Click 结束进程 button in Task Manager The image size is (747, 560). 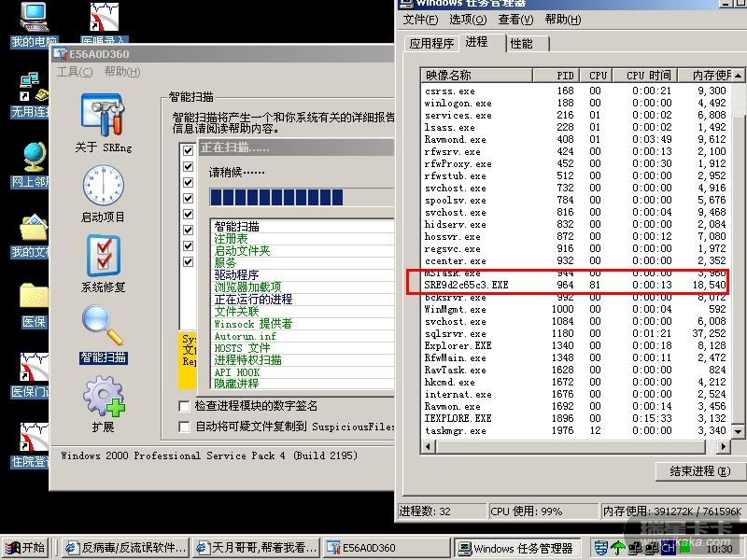(x=699, y=471)
